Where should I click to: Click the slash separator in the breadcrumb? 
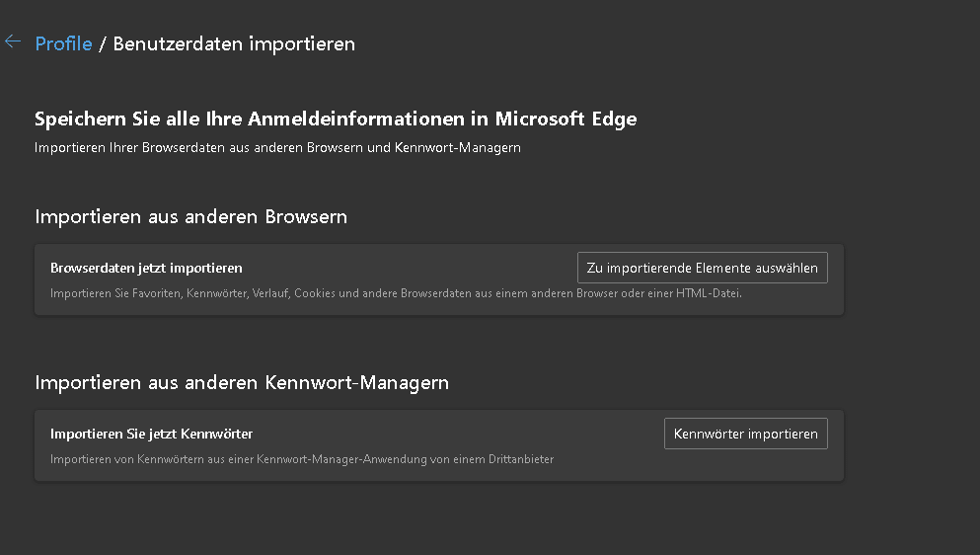pyautogui.click(x=103, y=43)
